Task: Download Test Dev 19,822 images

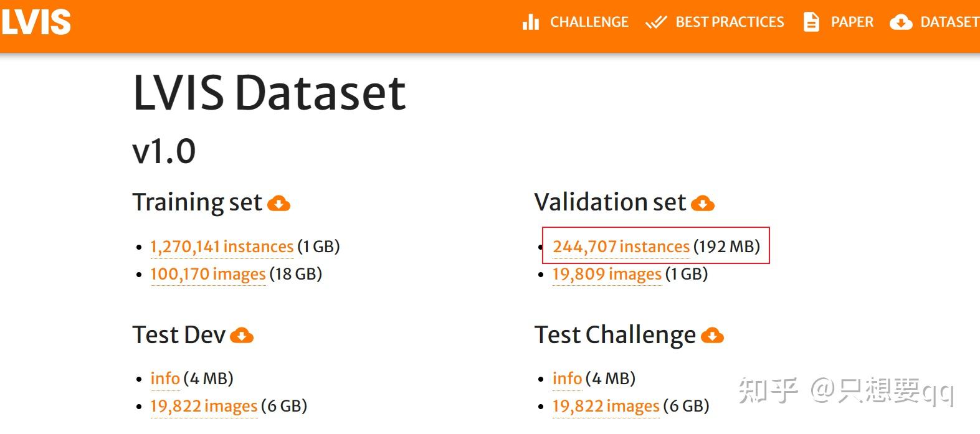Action: (x=204, y=406)
